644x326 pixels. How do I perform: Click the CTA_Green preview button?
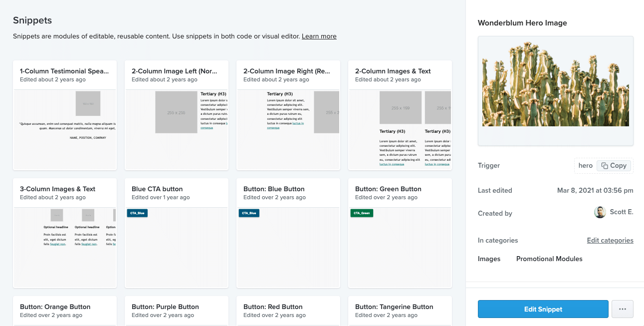362,213
